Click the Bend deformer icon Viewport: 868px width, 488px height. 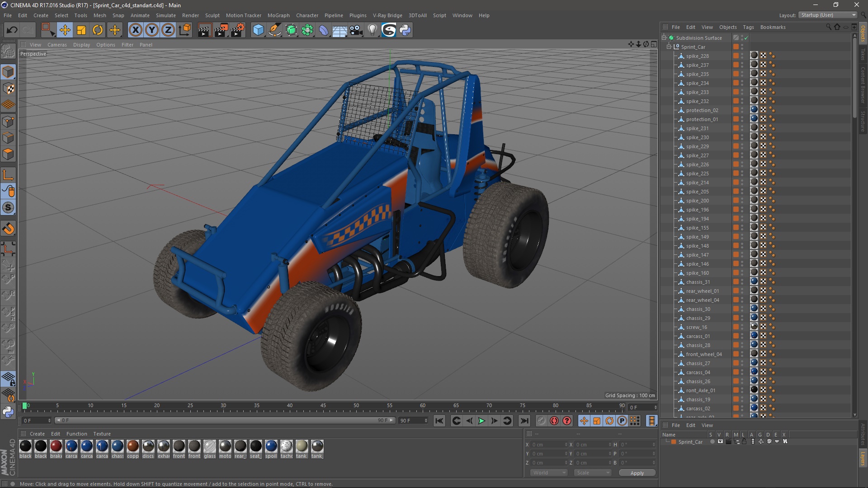tap(324, 30)
